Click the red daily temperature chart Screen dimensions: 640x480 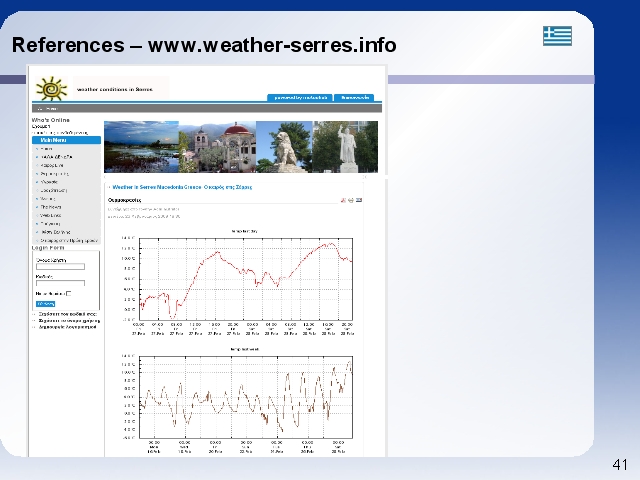[246, 279]
